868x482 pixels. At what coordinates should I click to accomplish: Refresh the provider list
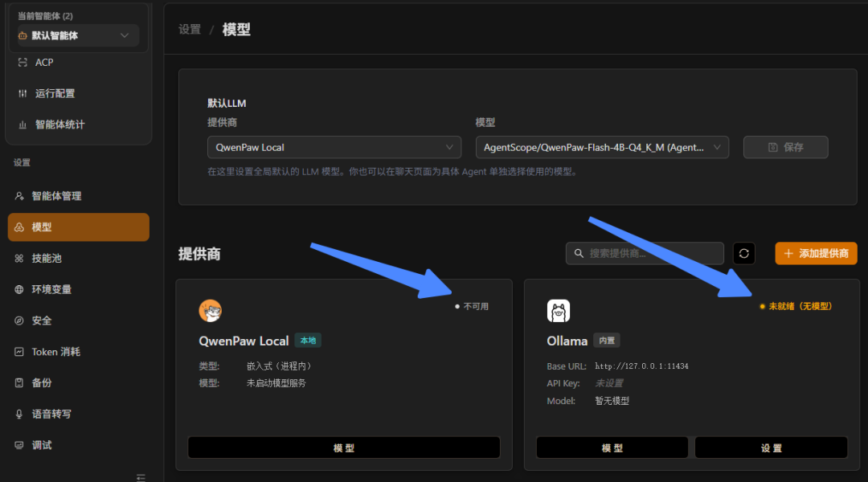coord(744,253)
